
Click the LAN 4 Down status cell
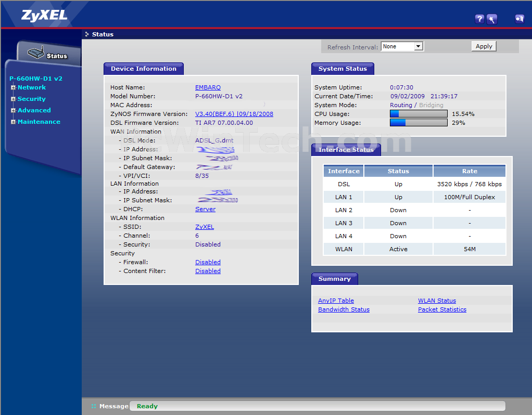click(x=398, y=236)
